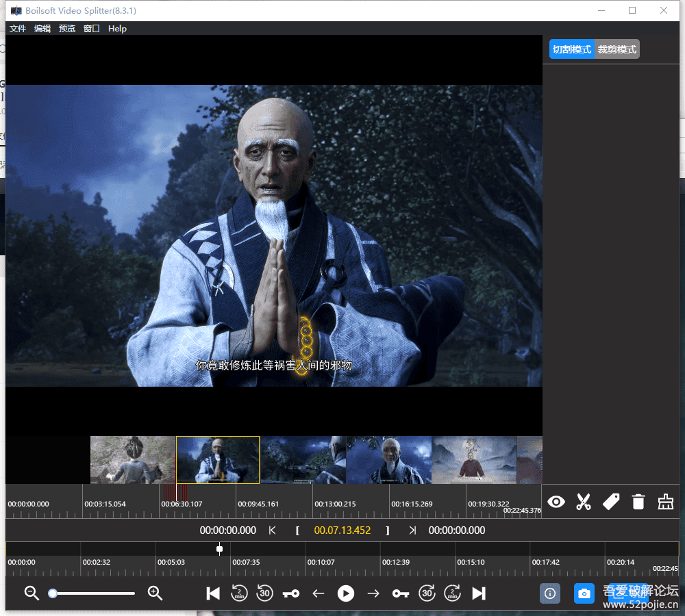Select the highlighted praying monk thumbnail
The width and height of the screenshot is (685, 616).
point(218,460)
